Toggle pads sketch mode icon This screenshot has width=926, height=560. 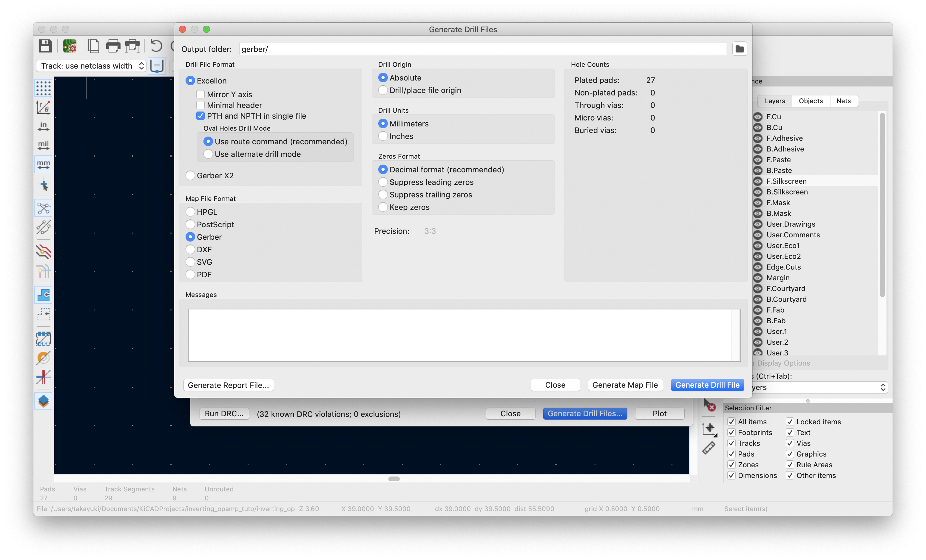[44, 338]
